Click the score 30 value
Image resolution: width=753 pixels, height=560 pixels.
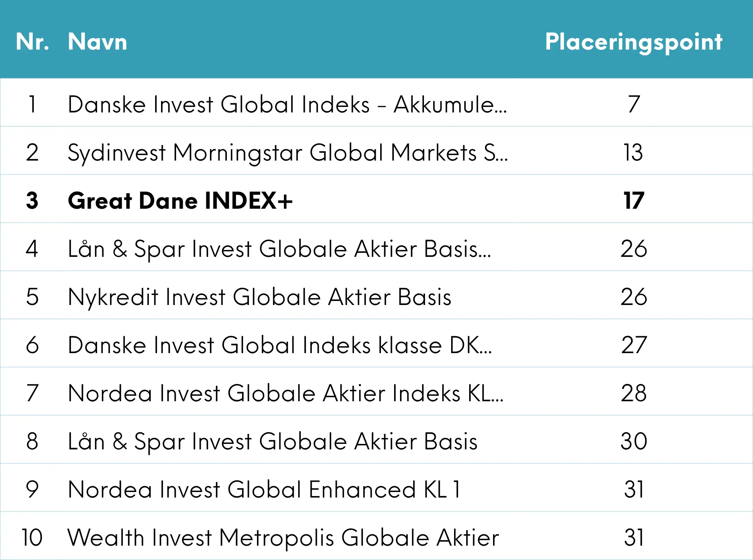tap(634, 441)
